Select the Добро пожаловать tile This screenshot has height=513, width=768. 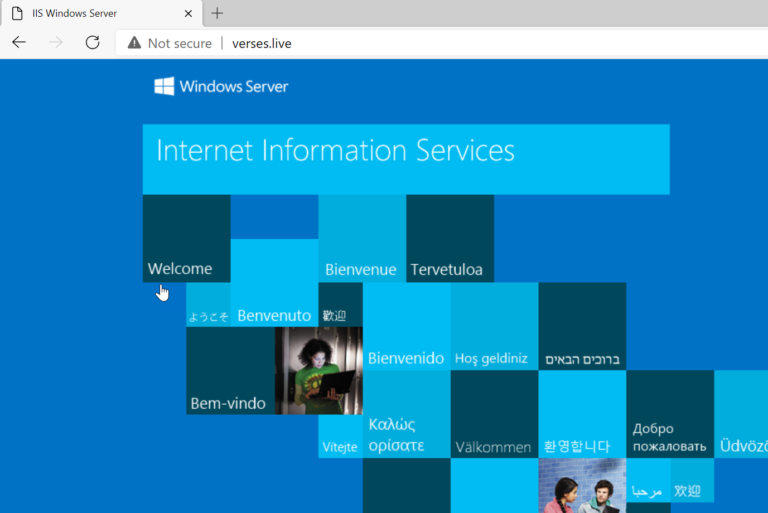(x=669, y=415)
